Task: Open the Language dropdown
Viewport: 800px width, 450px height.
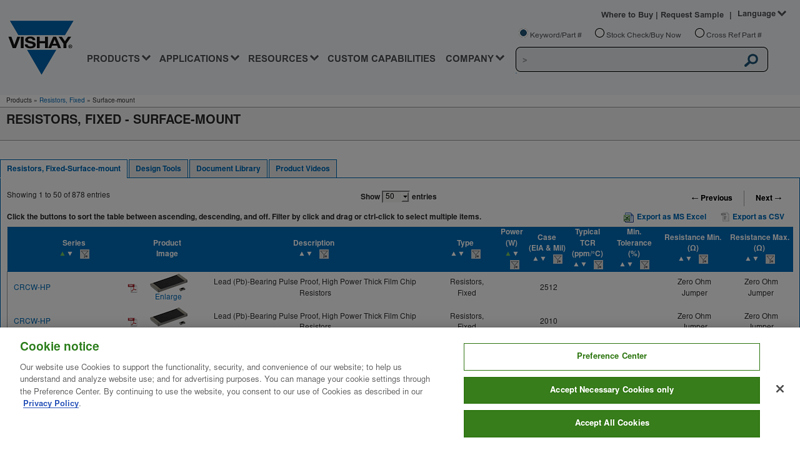Action: coord(761,14)
